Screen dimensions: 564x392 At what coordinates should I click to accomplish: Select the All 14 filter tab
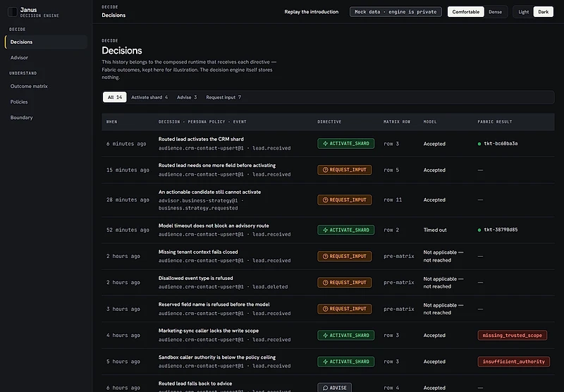(115, 97)
